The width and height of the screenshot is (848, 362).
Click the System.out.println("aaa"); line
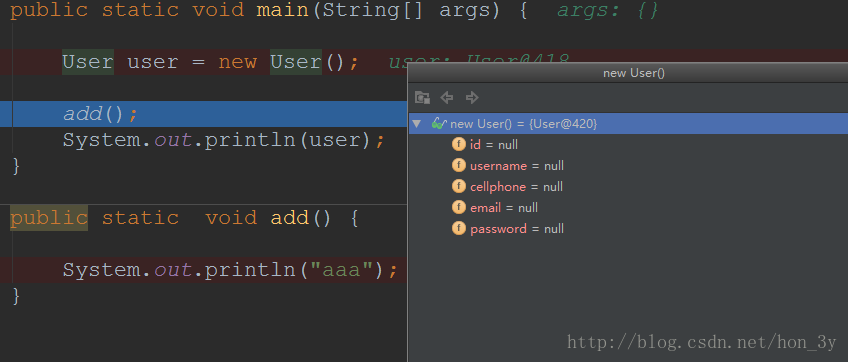tap(230, 269)
